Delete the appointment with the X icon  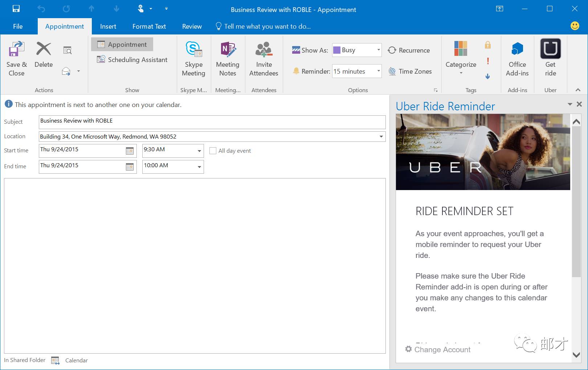[x=44, y=50]
